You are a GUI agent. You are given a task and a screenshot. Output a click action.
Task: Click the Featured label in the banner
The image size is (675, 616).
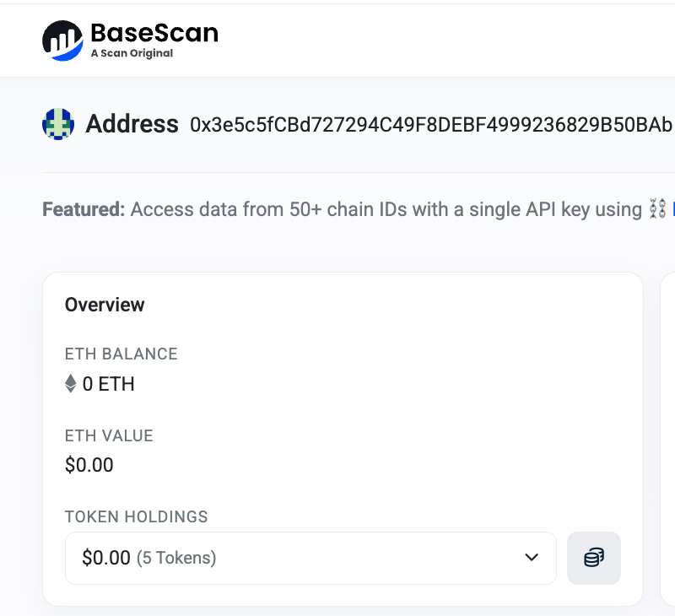83,209
